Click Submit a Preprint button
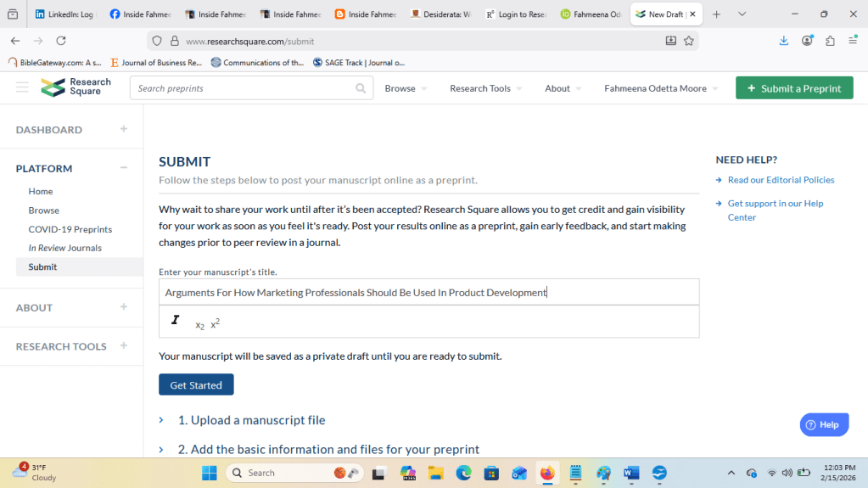868x488 pixels. click(x=794, y=88)
